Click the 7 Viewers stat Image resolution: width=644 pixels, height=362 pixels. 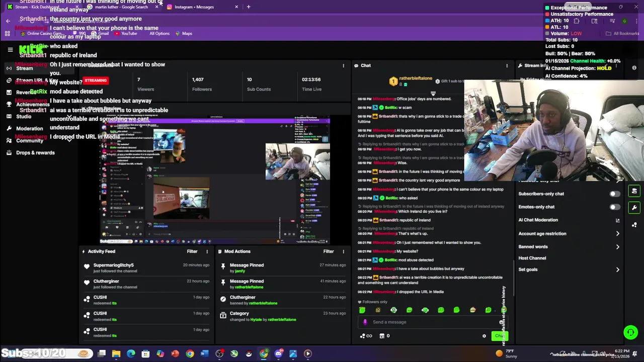click(x=146, y=84)
